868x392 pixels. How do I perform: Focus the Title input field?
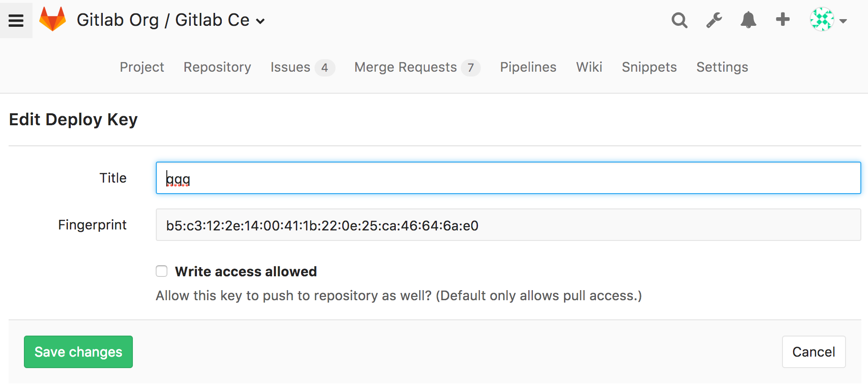coord(509,178)
